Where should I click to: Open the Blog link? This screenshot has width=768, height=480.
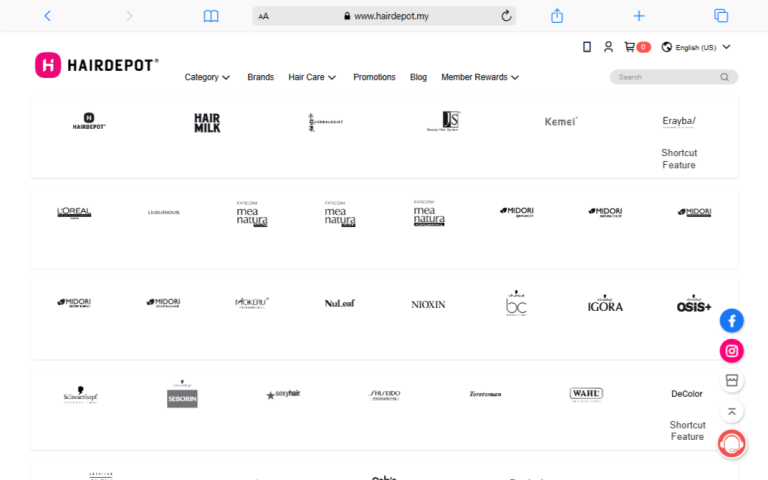click(x=418, y=77)
